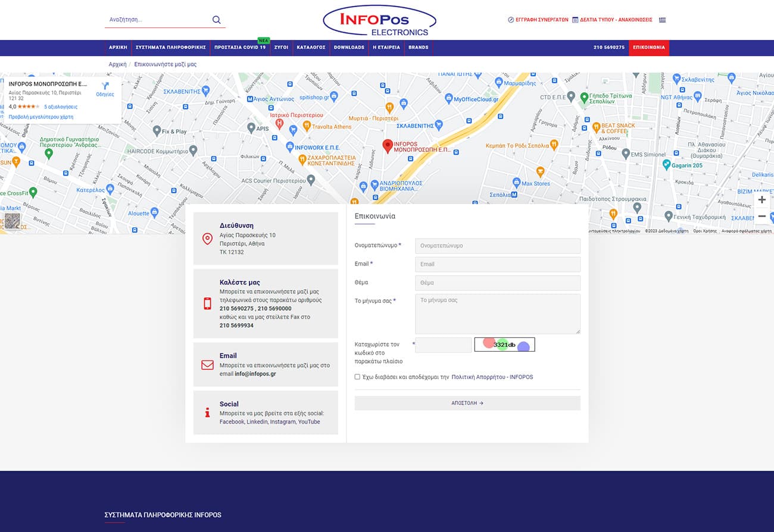Focus the Email input field in form

[498, 264]
